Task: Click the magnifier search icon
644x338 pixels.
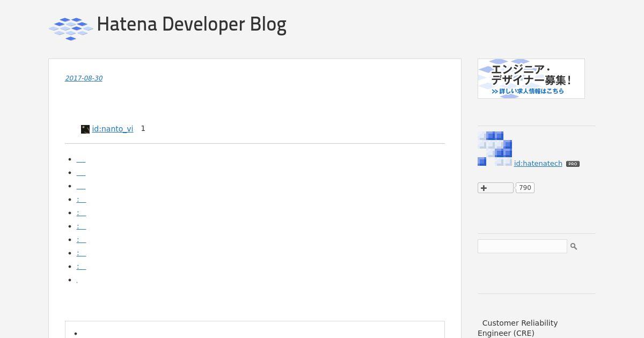Action: point(574,246)
